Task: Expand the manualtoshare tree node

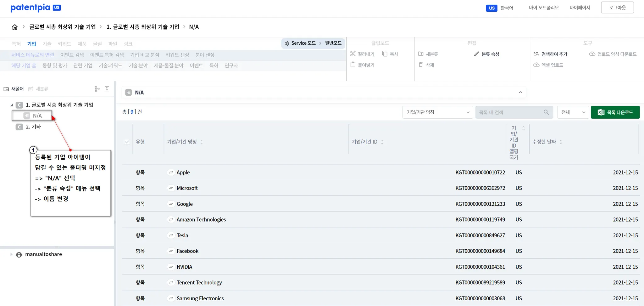Action: pos(11,254)
